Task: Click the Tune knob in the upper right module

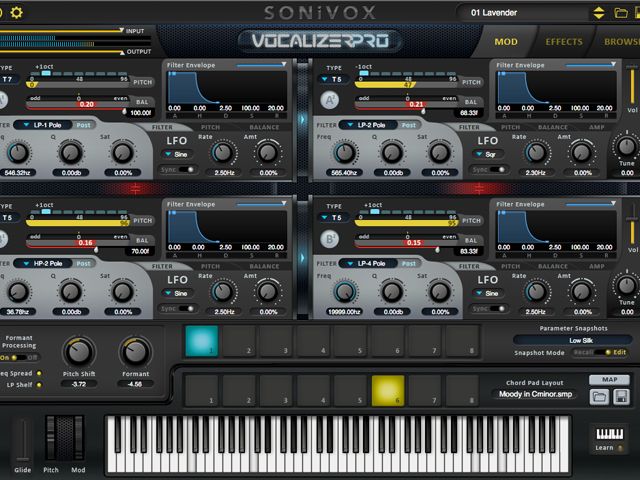Action: click(627, 146)
